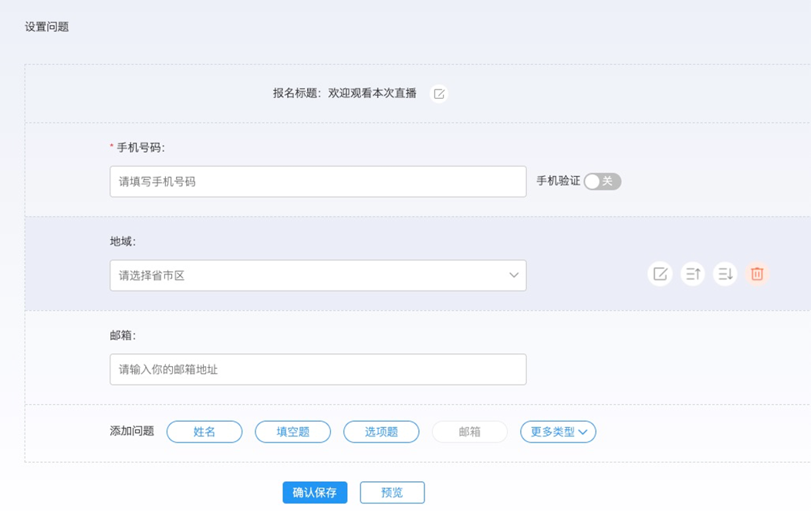Move the 地域 question down
The image size is (811, 532).
(x=725, y=274)
